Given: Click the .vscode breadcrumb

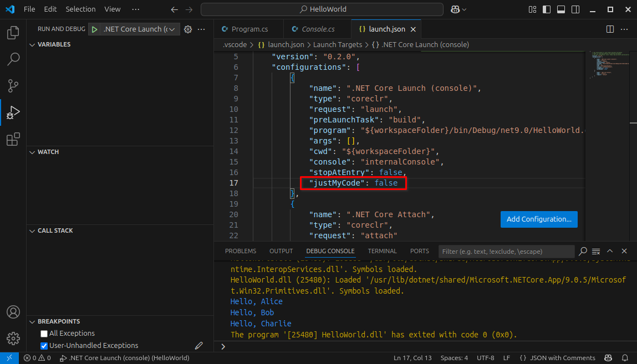Looking at the screenshot, I should (x=235, y=45).
